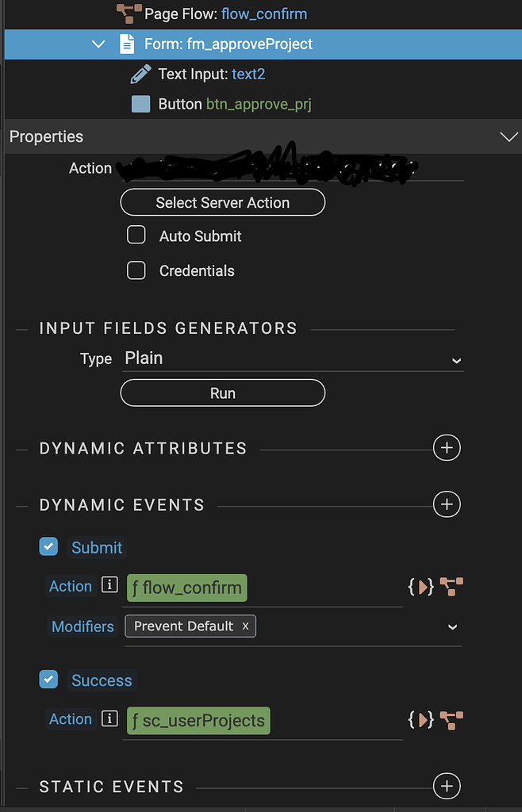Open the Type dropdown showing Plain
This screenshot has height=812, width=522.
pyautogui.click(x=294, y=358)
